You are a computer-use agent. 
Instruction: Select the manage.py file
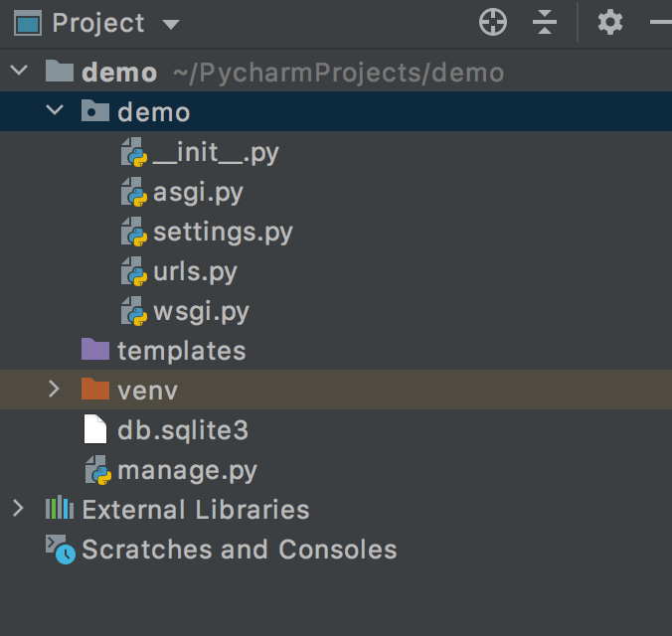pos(187,470)
